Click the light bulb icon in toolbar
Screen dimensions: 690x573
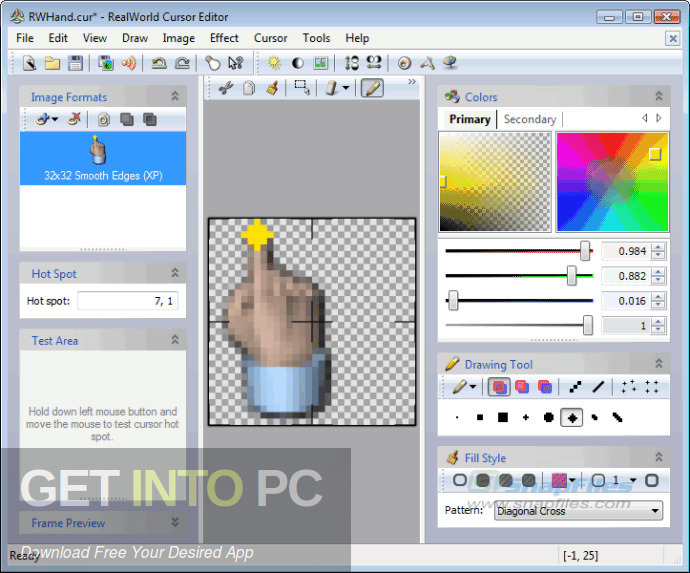pos(213,63)
